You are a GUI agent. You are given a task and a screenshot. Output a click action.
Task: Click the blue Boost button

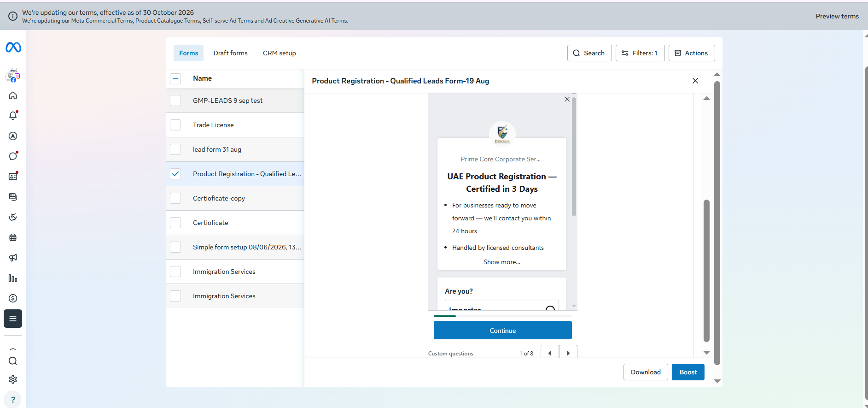pyautogui.click(x=688, y=372)
